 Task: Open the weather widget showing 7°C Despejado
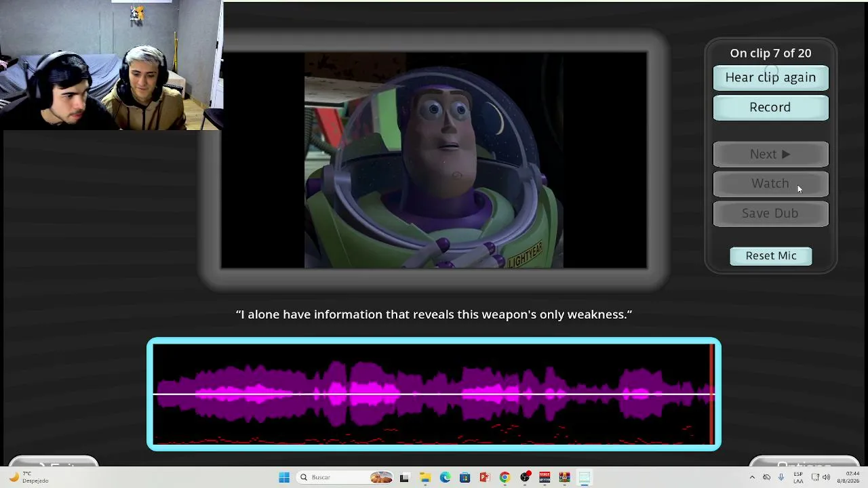pos(28,477)
